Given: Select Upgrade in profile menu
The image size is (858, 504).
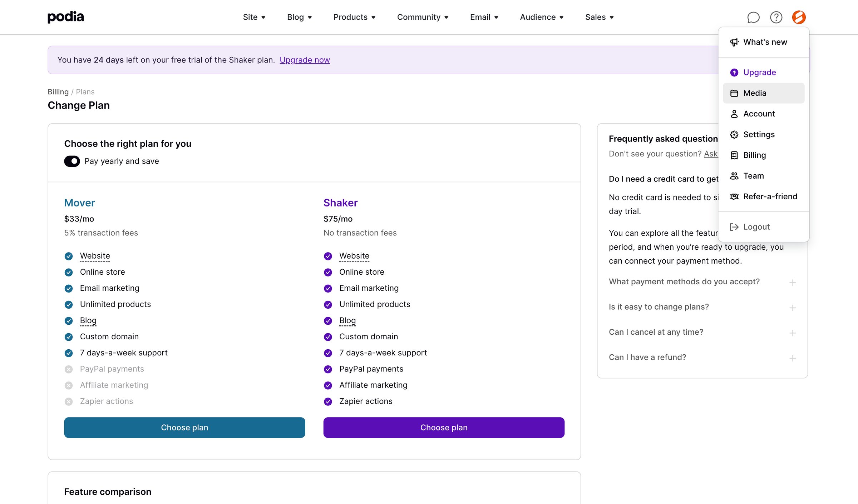Looking at the screenshot, I should (764, 73).
